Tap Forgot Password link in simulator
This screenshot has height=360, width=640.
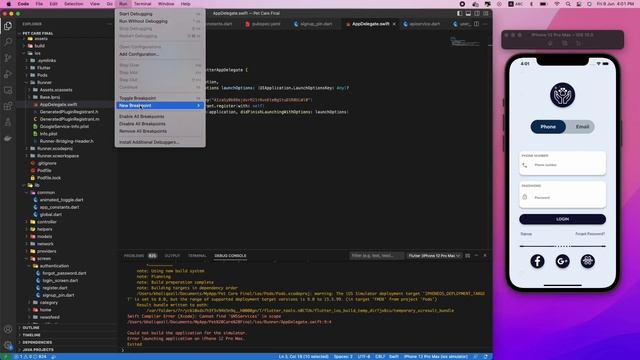click(x=590, y=234)
